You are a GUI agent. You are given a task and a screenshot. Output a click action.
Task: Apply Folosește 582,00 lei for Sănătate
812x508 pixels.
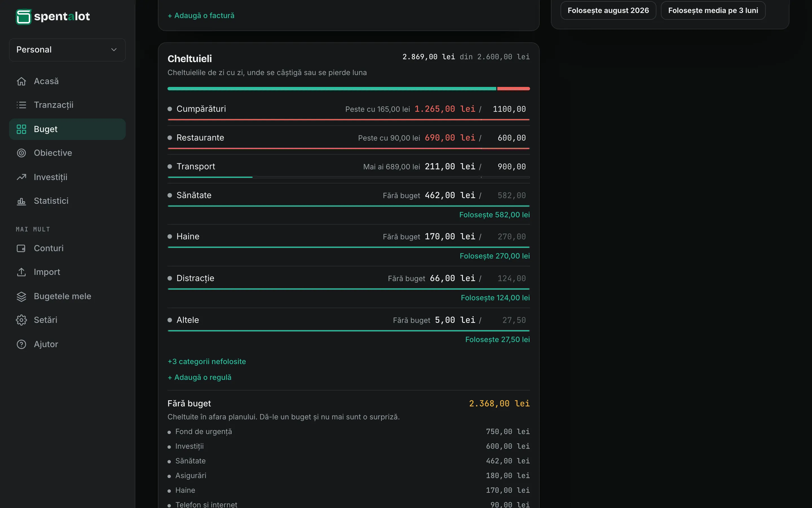[495, 215]
